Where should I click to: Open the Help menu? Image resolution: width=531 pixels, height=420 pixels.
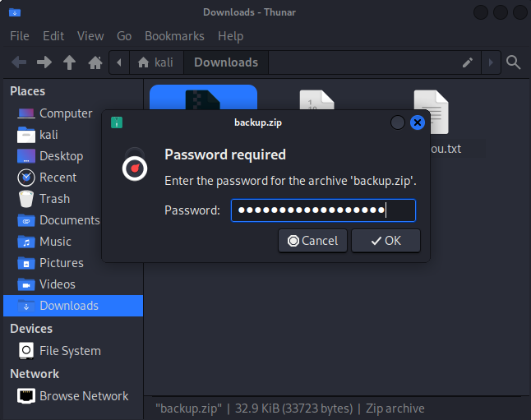point(231,36)
